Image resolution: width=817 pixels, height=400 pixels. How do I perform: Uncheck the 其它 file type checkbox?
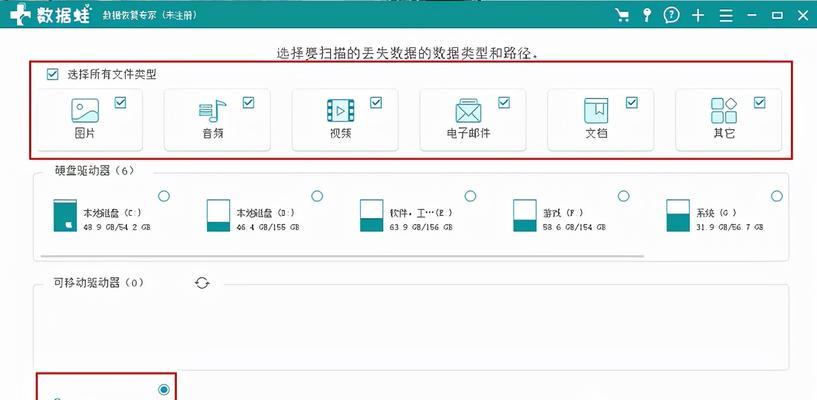[759, 103]
